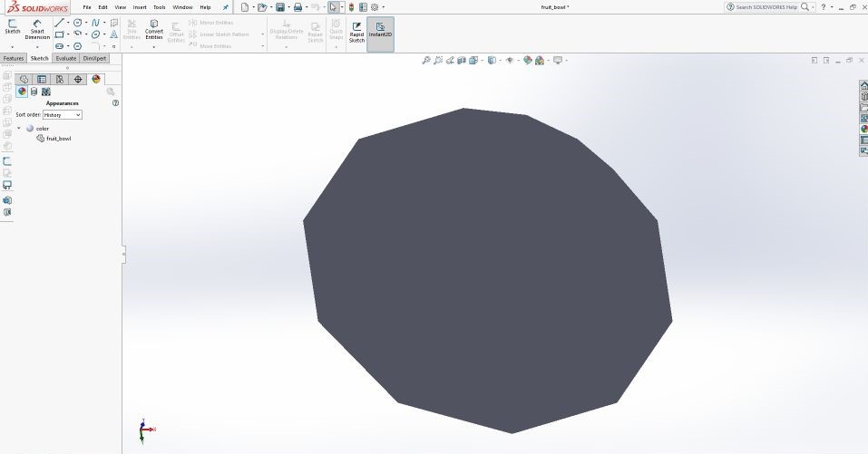Switch to the DimXpert tab
The height and width of the screenshot is (454, 868).
pos(94,58)
